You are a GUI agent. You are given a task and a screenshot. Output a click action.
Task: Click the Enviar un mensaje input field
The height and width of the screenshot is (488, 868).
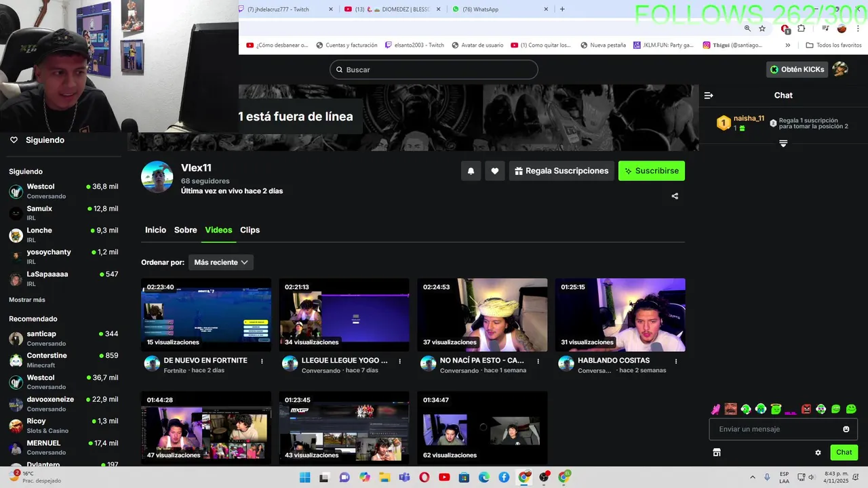783,429
